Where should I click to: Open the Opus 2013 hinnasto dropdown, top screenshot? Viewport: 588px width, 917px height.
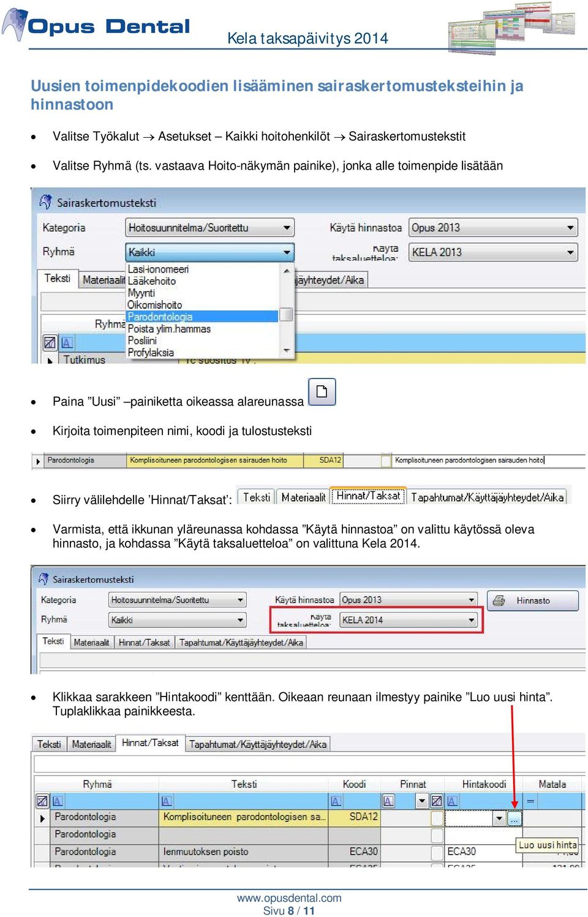(x=494, y=228)
